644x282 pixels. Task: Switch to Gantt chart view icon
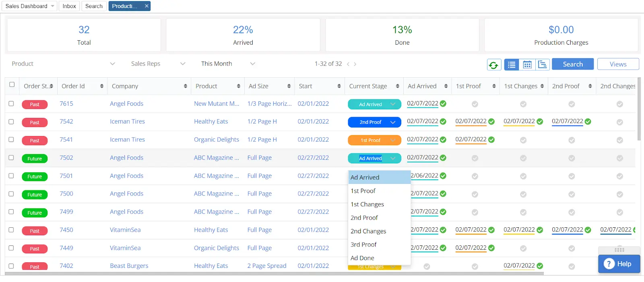pyautogui.click(x=543, y=64)
